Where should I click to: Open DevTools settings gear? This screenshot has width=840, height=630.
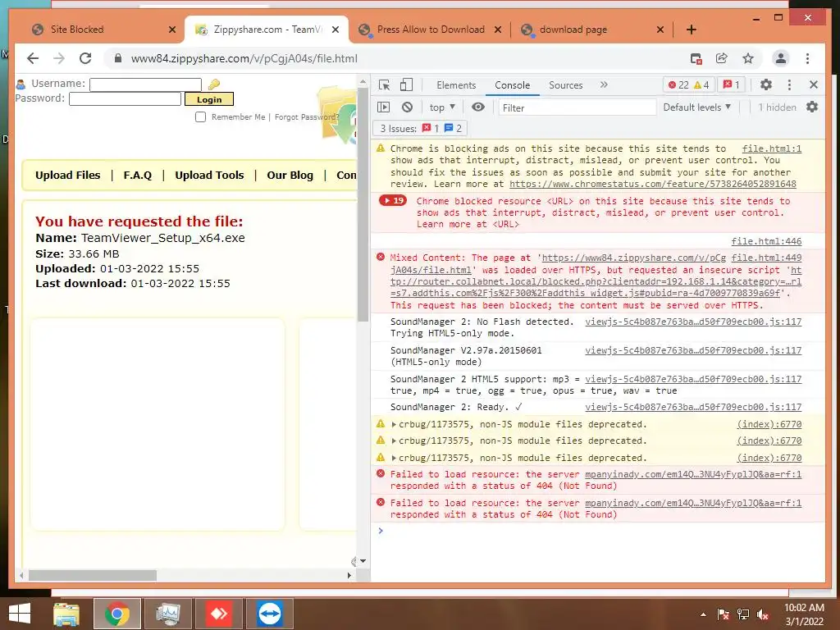(766, 84)
